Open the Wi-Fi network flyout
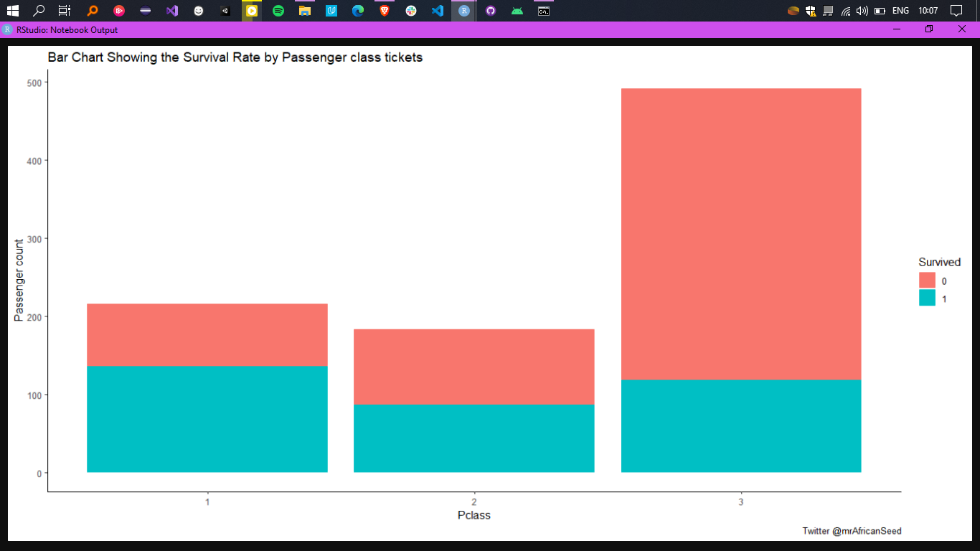The height and width of the screenshot is (551, 980). (x=847, y=11)
